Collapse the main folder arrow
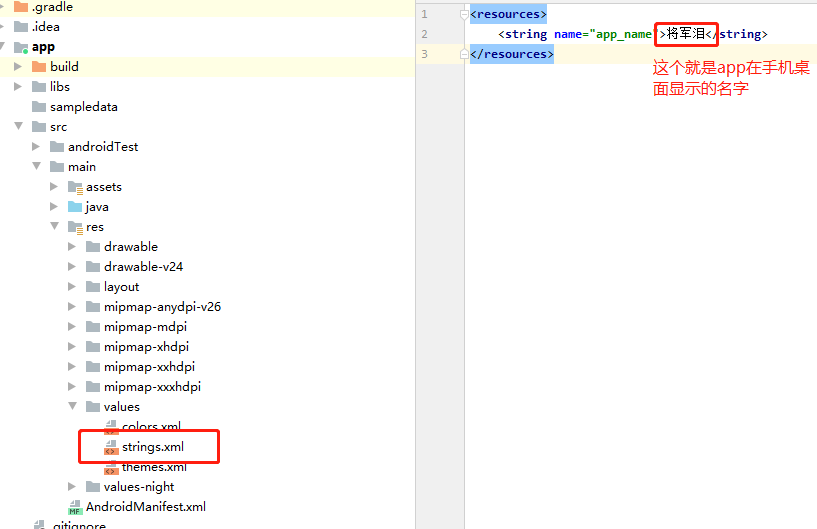Screen dimensions: 817x529 click(36, 166)
